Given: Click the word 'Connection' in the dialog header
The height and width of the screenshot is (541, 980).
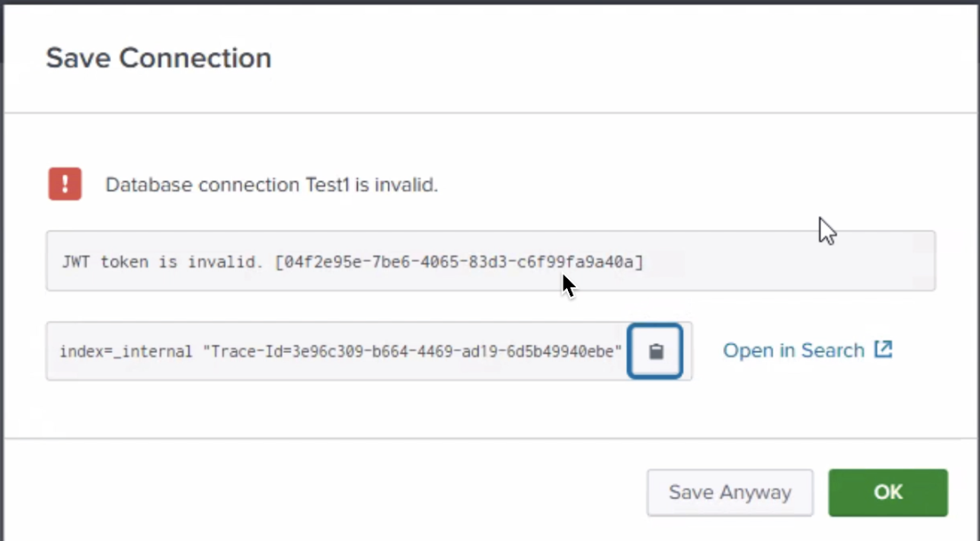Looking at the screenshot, I should click(x=196, y=59).
